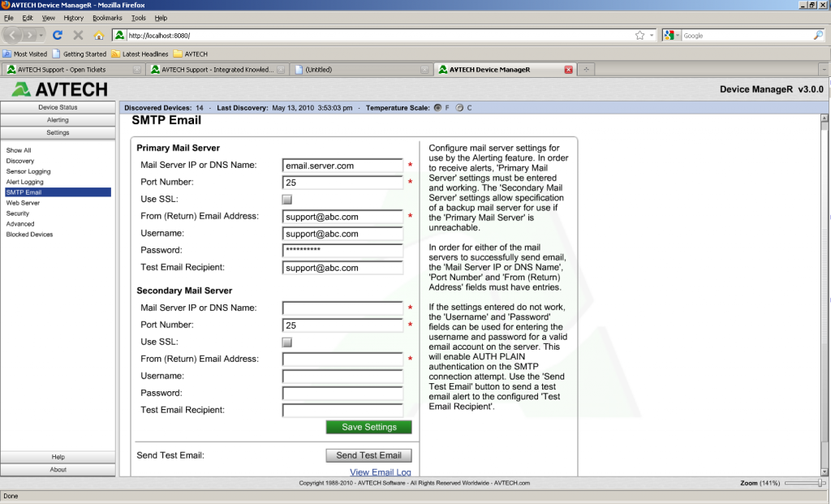The image size is (831, 504).
Task: Select the Celsius temperature scale radio button
Action: coord(459,107)
